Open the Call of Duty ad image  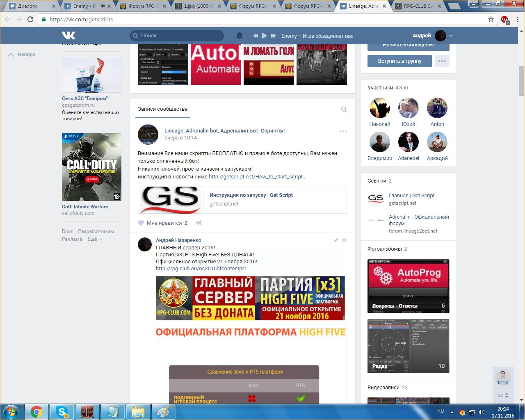pos(91,167)
